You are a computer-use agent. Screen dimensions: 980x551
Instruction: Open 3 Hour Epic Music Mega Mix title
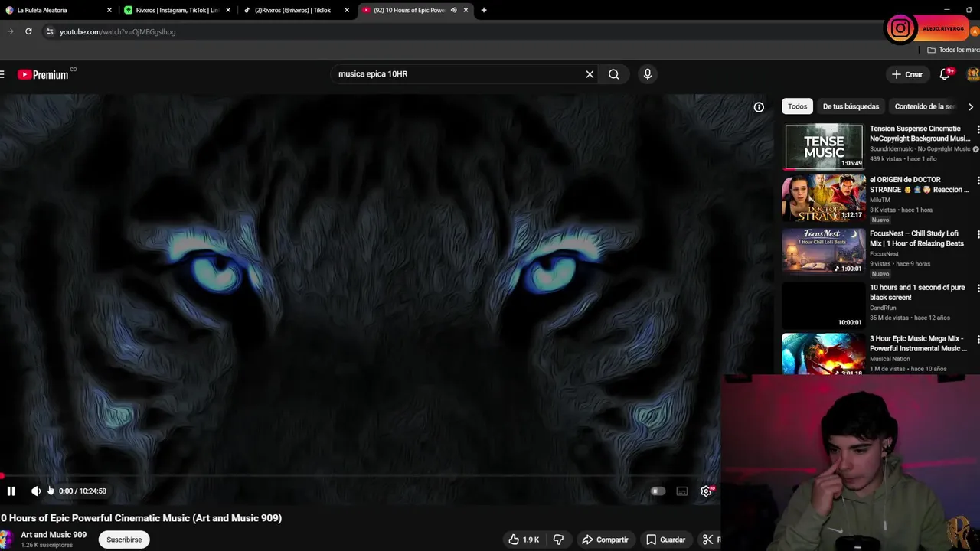(918, 343)
